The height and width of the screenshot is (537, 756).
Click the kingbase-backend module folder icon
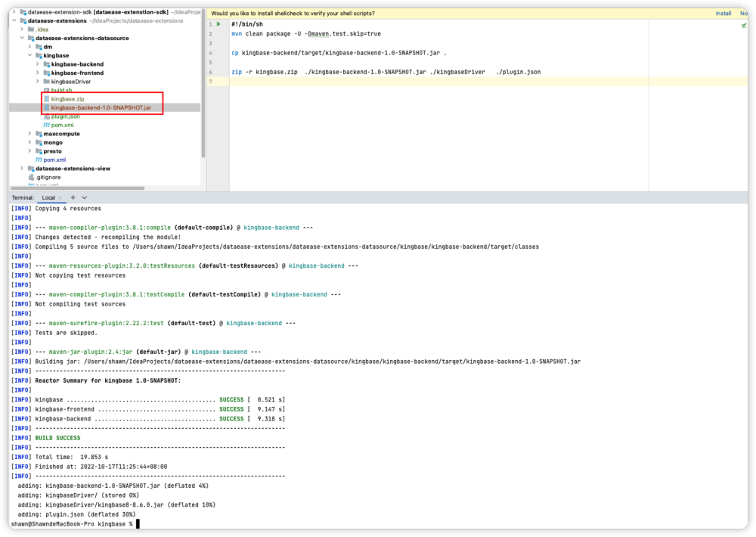pyautogui.click(x=47, y=64)
